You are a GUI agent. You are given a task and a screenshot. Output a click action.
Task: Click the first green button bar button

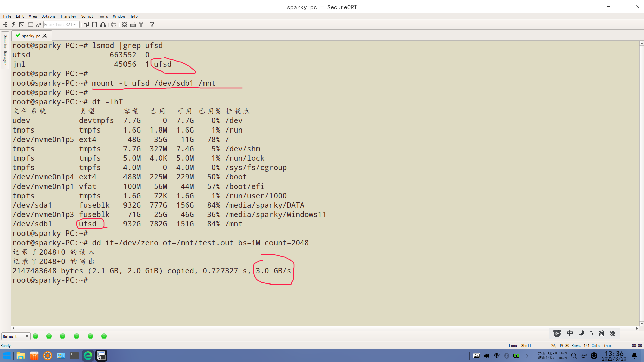[x=36, y=336]
